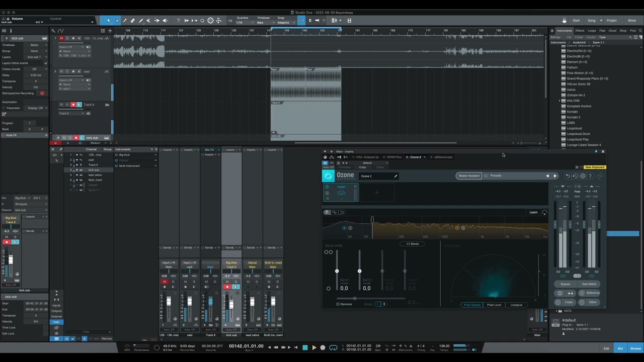The height and width of the screenshot is (362, 644).
Task: Show automation curve icon above track list
Action: pos(61,31)
